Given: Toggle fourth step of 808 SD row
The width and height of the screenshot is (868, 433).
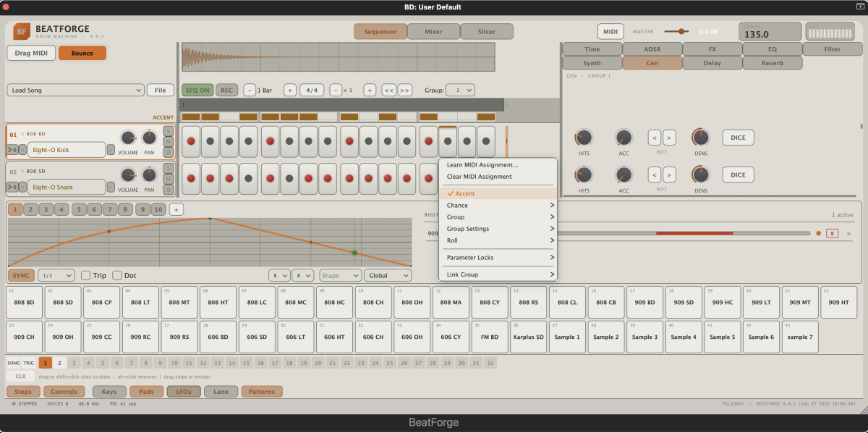Looking at the screenshot, I should (x=249, y=178).
